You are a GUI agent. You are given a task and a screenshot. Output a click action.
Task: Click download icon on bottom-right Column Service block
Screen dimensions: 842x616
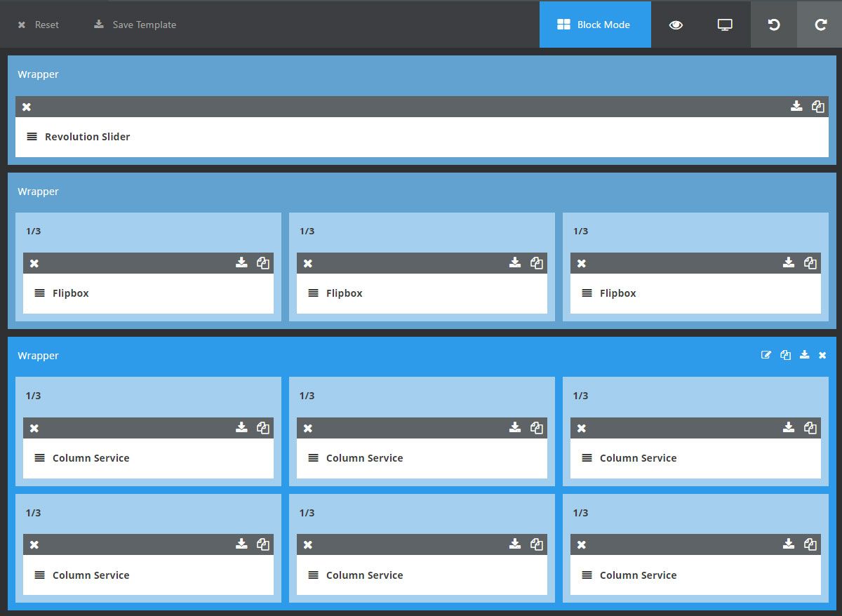click(x=789, y=544)
